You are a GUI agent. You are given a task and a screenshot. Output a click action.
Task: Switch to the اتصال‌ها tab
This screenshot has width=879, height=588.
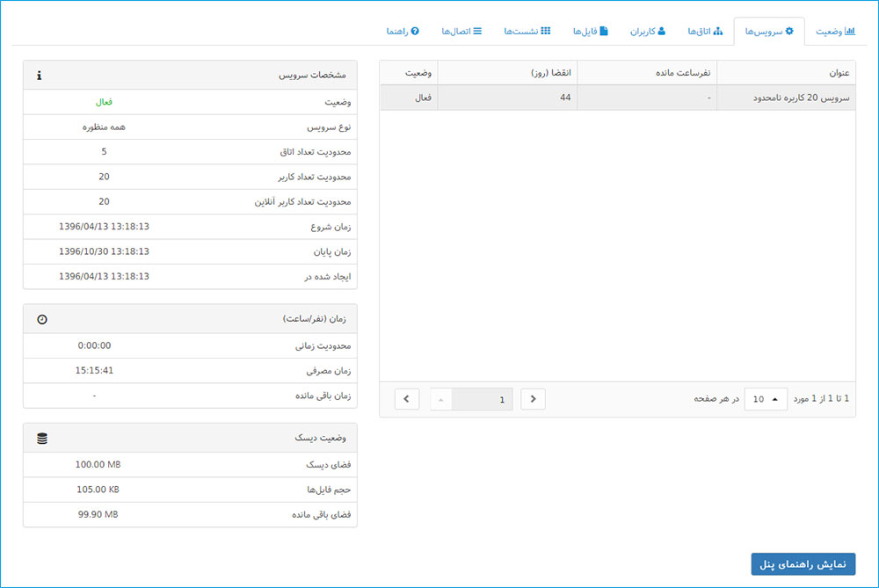461,32
